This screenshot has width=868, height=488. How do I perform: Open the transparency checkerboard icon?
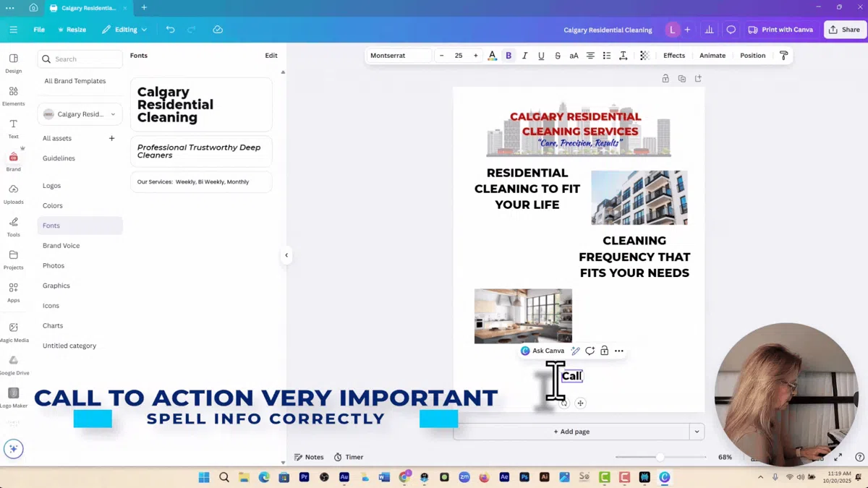tap(644, 56)
